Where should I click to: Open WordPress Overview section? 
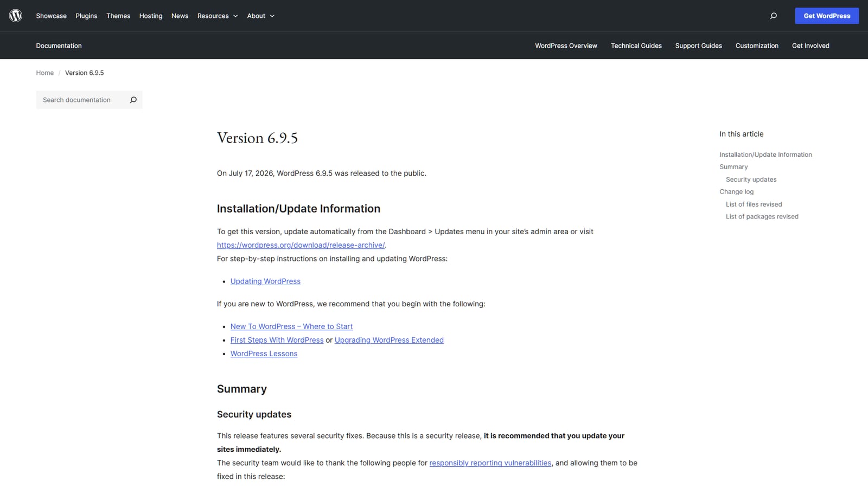pos(566,46)
